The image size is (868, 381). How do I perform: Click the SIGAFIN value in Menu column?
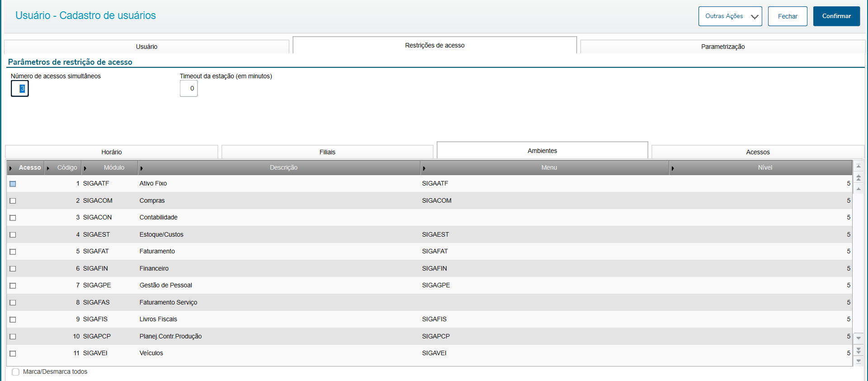(x=434, y=269)
